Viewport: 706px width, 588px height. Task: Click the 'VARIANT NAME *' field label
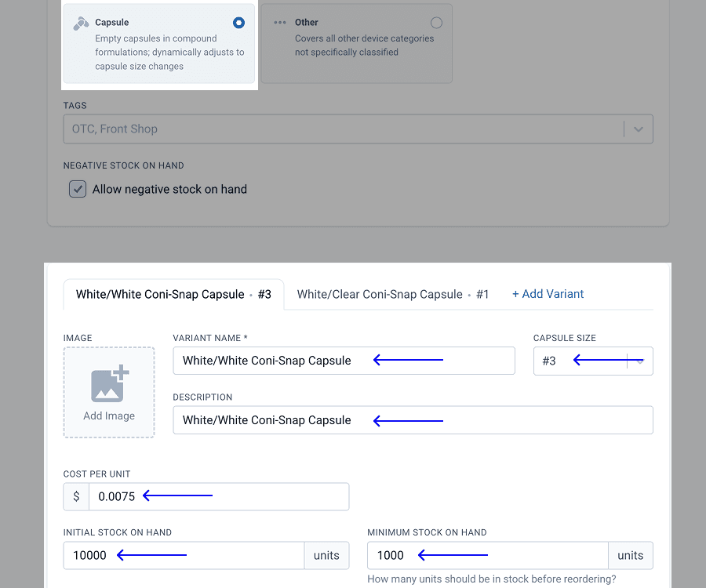[x=210, y=338]
